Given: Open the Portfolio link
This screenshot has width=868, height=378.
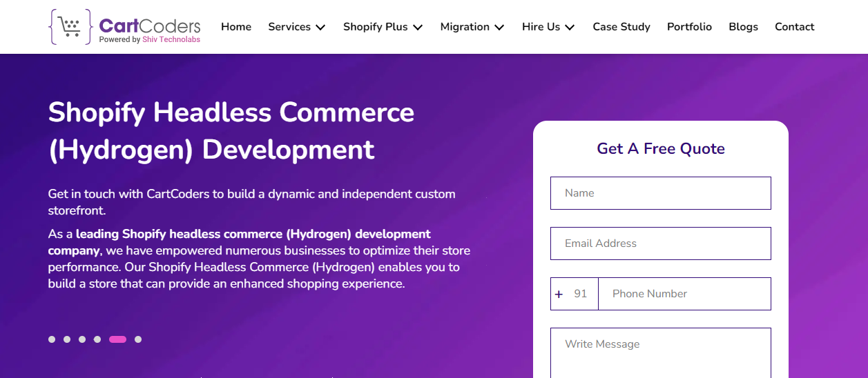Looking at the screenshot, I should point(689,27).
